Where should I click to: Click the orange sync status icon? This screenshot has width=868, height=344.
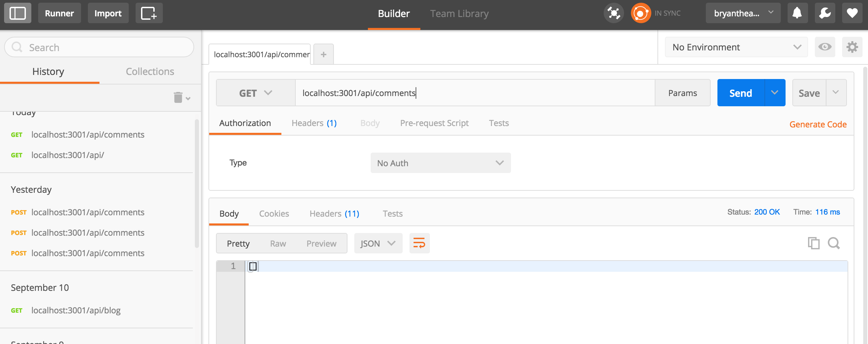(x=640, y=13)
